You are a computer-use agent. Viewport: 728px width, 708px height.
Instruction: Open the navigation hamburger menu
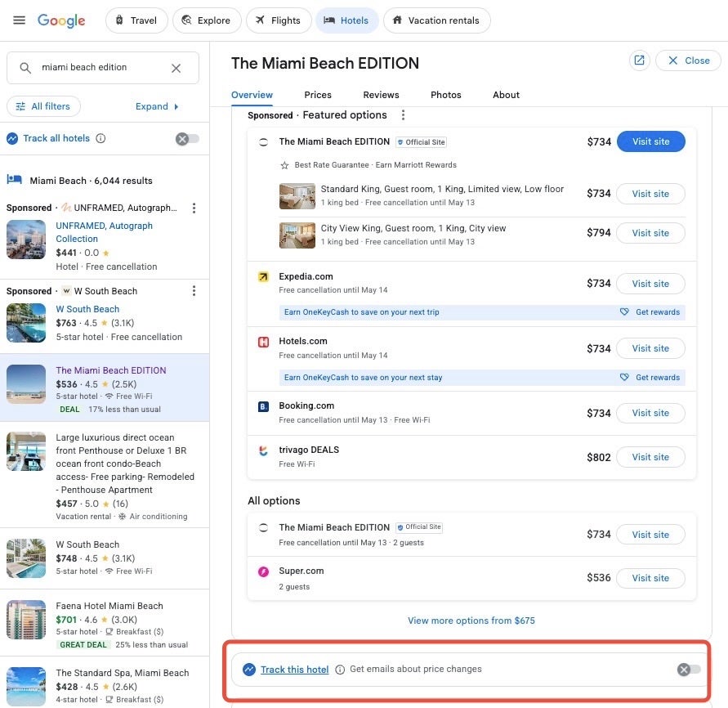coord(19,20)
